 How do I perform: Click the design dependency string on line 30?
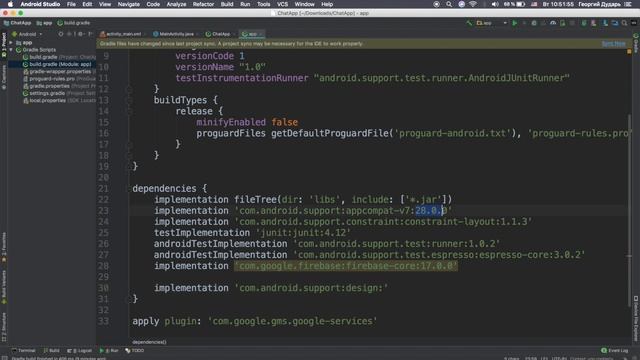[x=311, y=288]
